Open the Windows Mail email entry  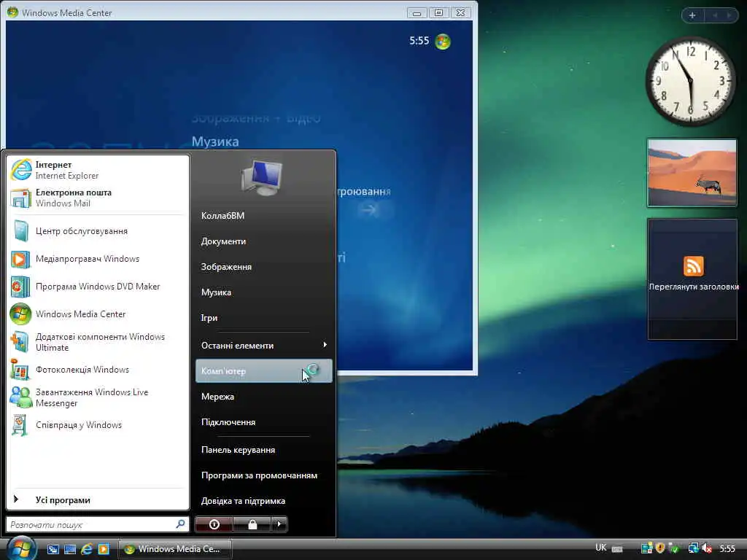(x=98, y=198)
